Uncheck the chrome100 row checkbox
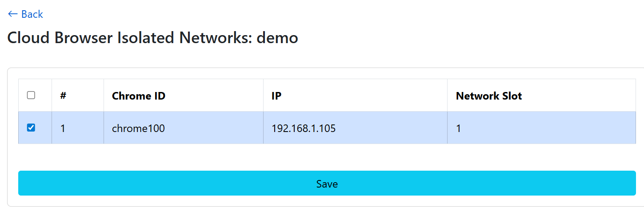 31,128
